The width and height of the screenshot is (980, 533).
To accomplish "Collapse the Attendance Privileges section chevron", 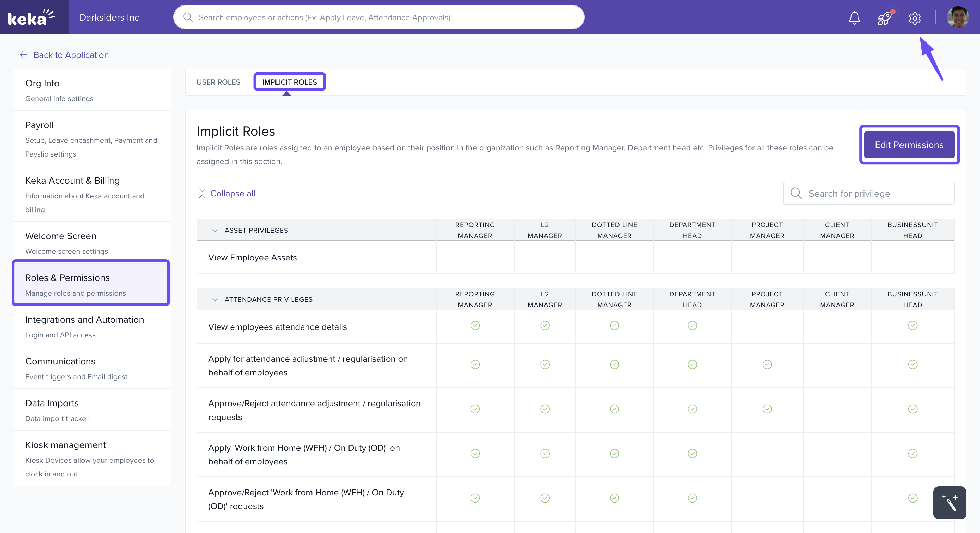I will tap(215, 299).
